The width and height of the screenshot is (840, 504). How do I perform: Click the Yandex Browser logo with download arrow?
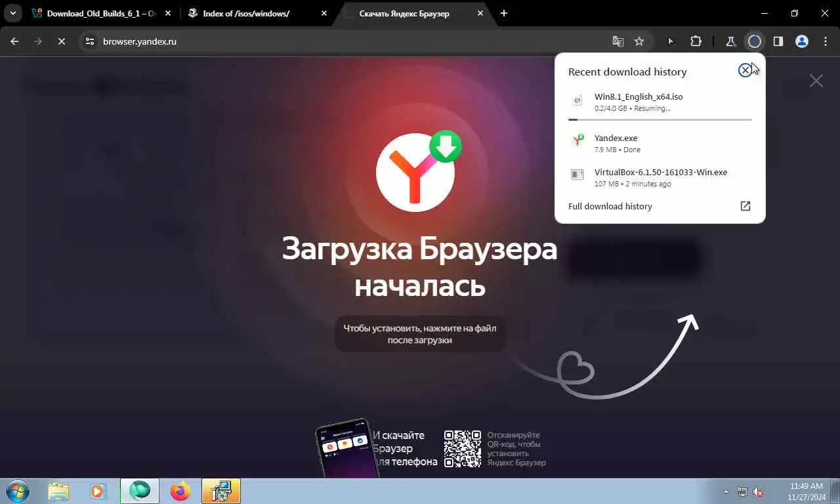(418, 171)
